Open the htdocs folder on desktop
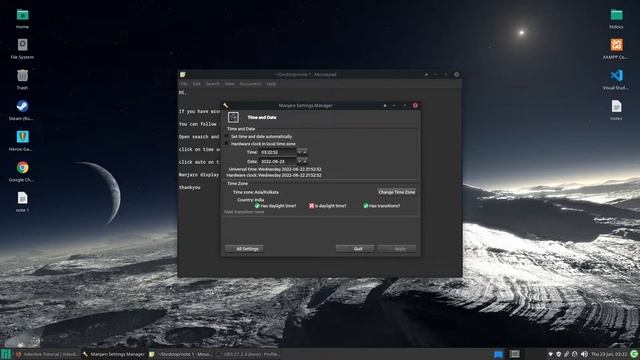This screenshot has height=360, width=640. coord(616,16)
